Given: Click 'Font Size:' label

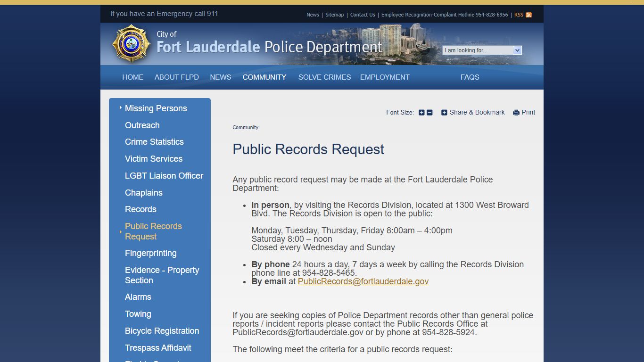Looking at the screenshot, I should pyautogui.click(x=400, y=113).
